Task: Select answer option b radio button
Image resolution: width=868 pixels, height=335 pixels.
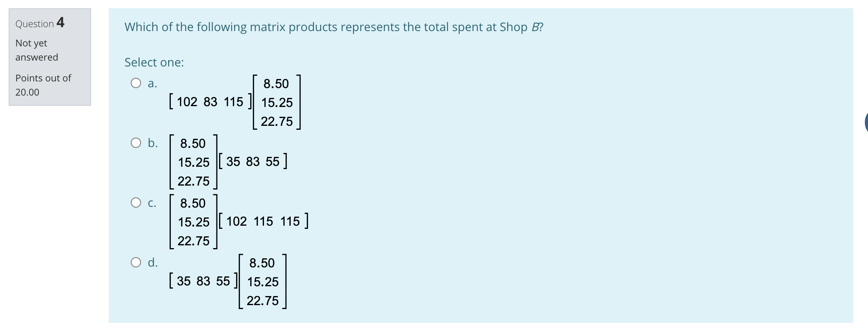Action: click(x=136, y=142)
